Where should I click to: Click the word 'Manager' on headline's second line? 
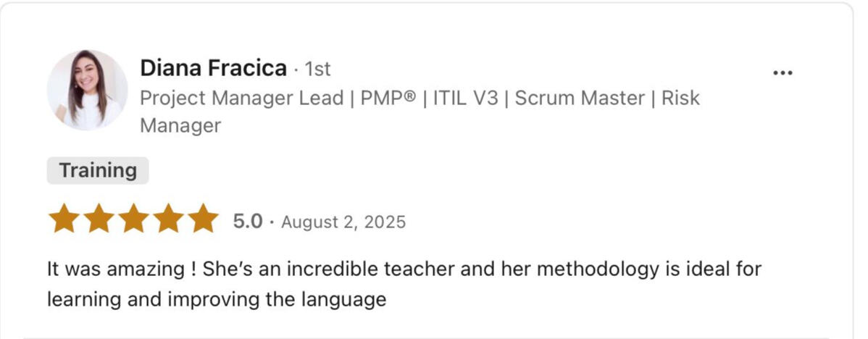[x=180, y=126]
